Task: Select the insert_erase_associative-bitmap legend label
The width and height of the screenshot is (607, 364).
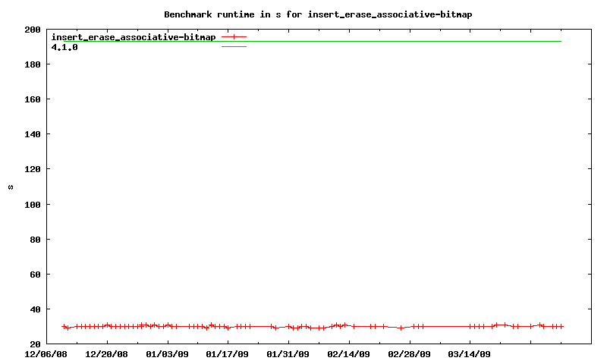Action: pyautogui.click(x=133, y=37)
